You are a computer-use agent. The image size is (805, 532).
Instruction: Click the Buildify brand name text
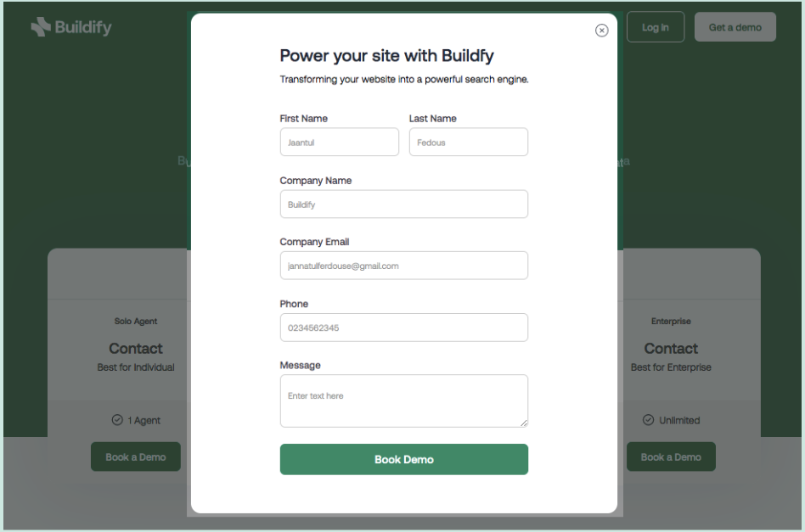pos(82,26)
